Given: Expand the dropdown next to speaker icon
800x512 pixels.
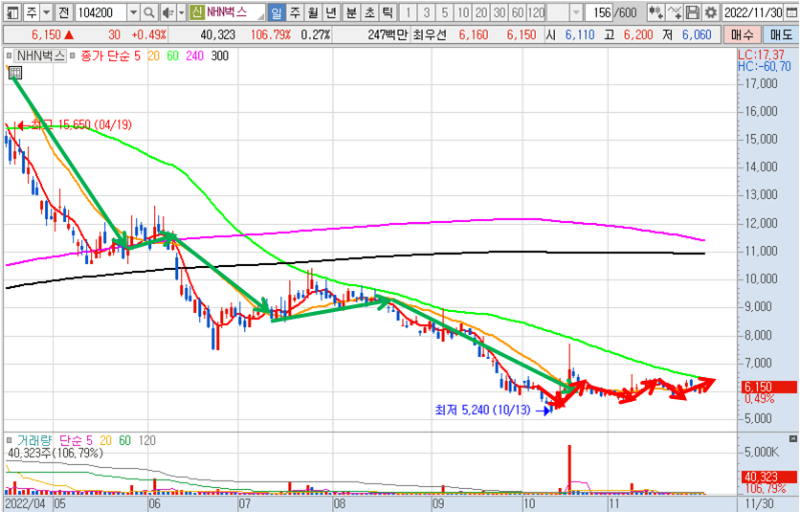Looking at the screenshot, I should (181, 12).
